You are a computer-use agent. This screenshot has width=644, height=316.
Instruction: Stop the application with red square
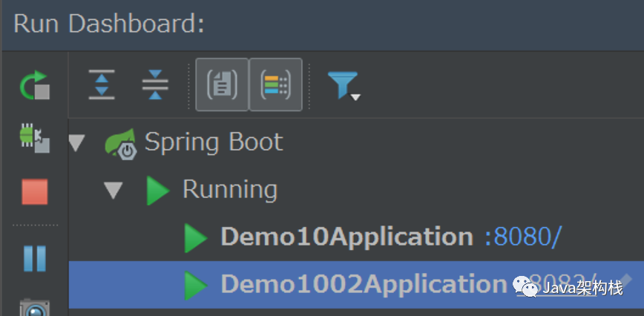pos(34,191)
